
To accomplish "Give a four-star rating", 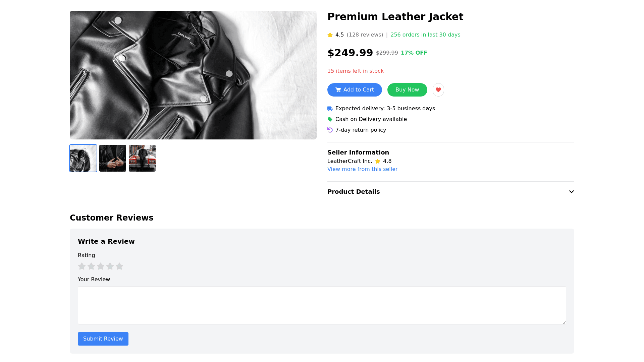I will pyautogui.click(x=110, y=266).
